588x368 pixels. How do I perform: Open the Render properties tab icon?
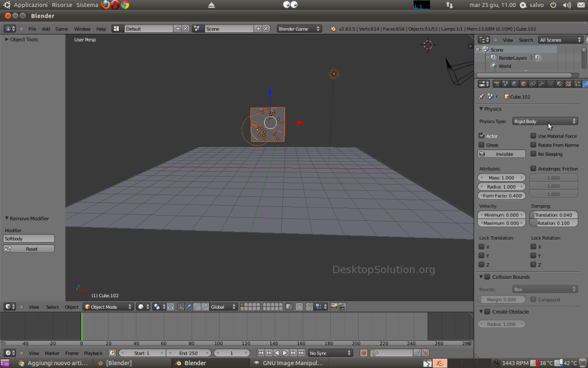tap(497, 84)
